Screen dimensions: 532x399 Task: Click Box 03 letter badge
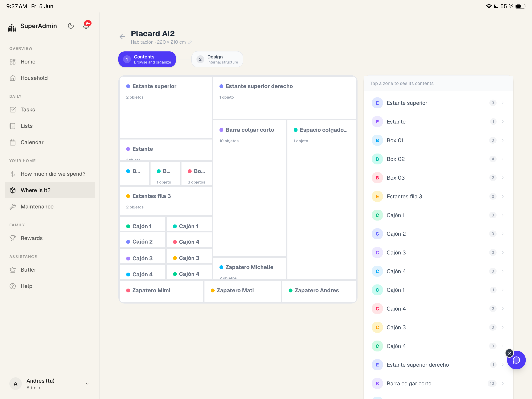click(x=377, y=178)
